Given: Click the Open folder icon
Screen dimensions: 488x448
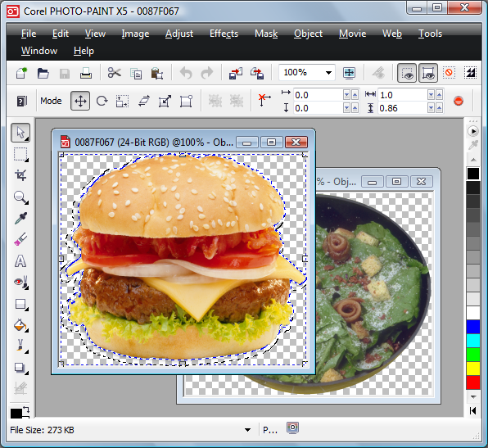Looking at the screenshot, I should 43,74.
